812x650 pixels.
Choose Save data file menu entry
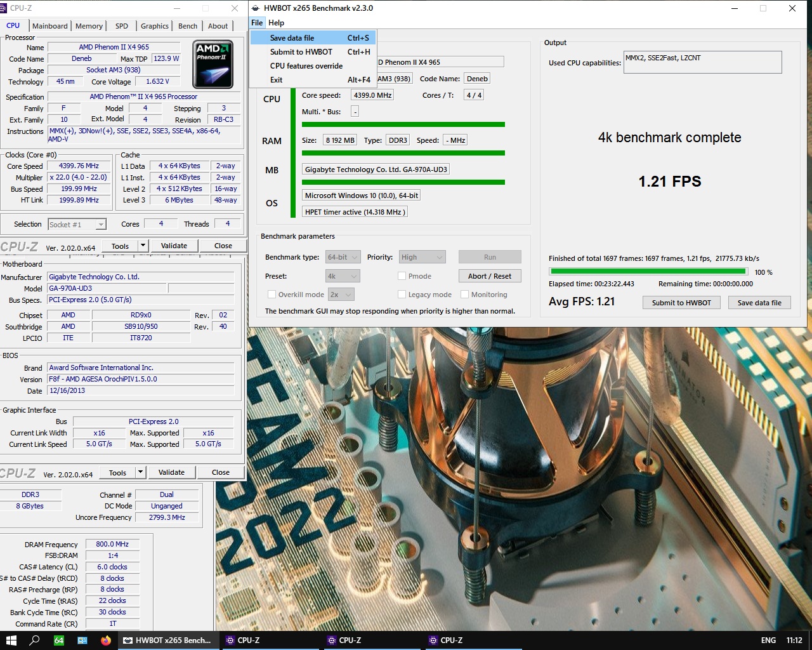pos(313,38)
